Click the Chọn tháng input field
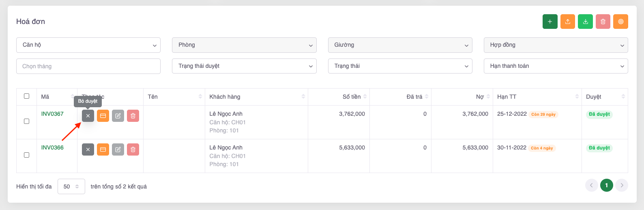This screenshot has height=210, width=644. click(88, 66)
